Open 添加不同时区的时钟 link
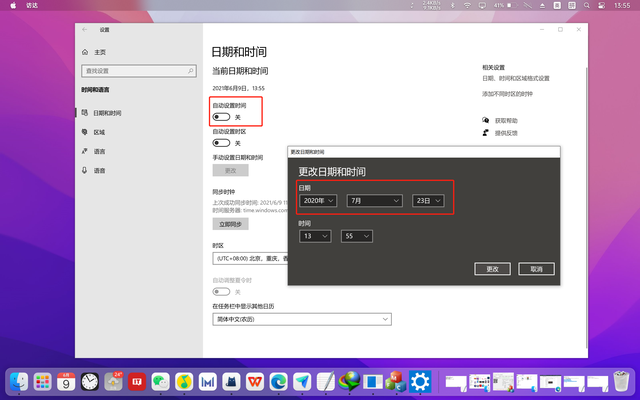The width and height of the screenshot is (640, 400). point(507,94)
